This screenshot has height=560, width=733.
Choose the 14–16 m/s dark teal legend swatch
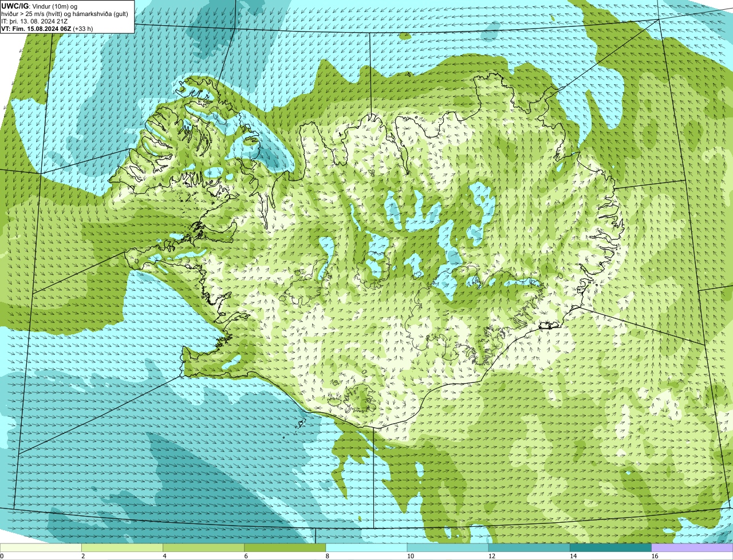pos(610,547)
